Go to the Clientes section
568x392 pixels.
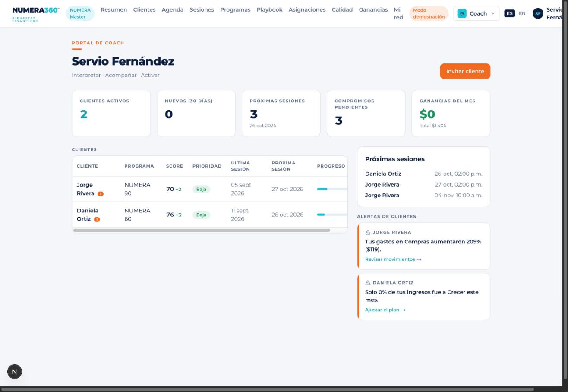point(144,9)
